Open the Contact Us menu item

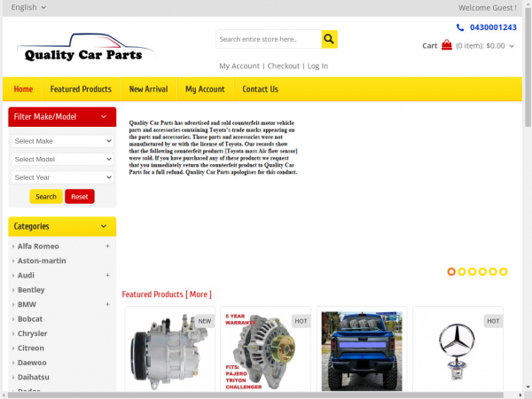coord(260,90)
